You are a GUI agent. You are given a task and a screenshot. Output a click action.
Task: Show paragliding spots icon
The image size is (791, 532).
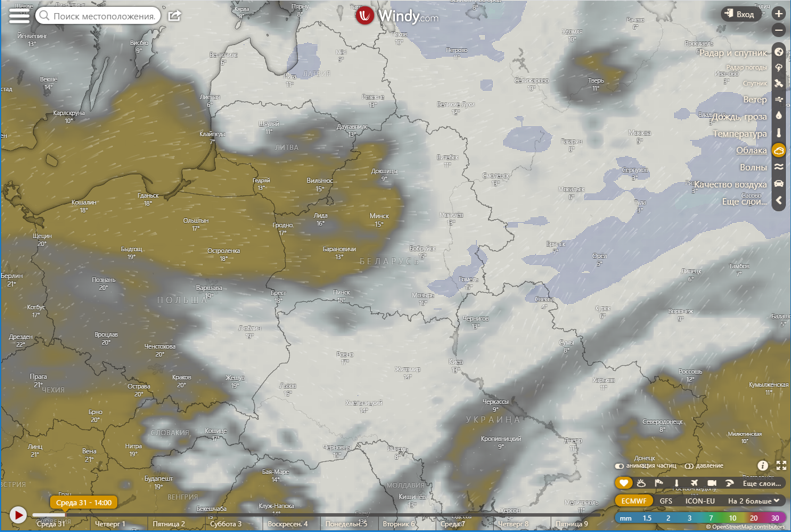[729, 483]
